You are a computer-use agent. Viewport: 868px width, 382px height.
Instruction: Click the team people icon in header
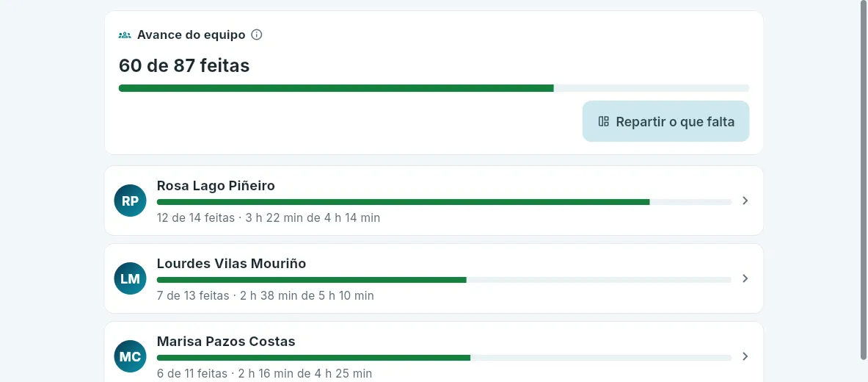125,35
